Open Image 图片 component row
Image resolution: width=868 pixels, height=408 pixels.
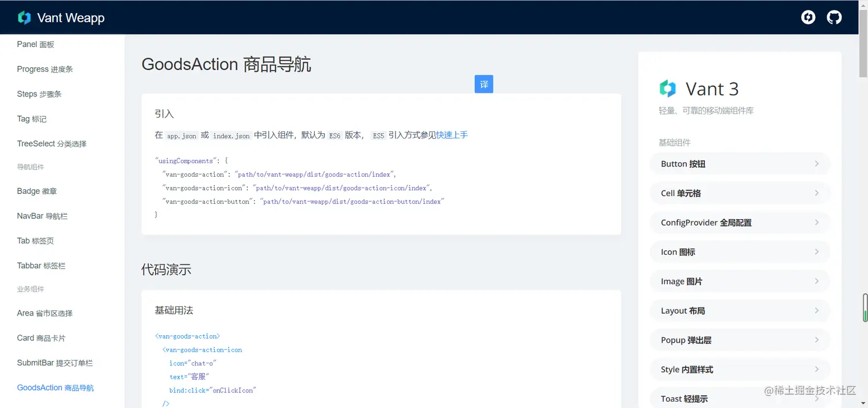(x=740, y=281)
